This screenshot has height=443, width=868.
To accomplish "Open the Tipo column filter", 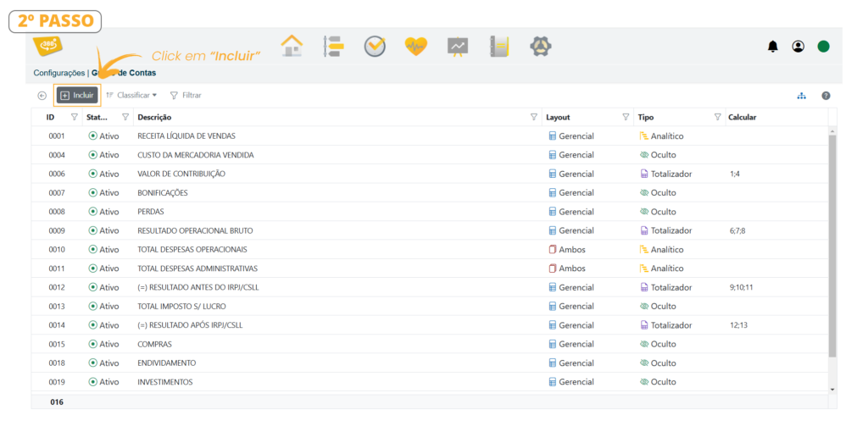I will pos(717,117).
